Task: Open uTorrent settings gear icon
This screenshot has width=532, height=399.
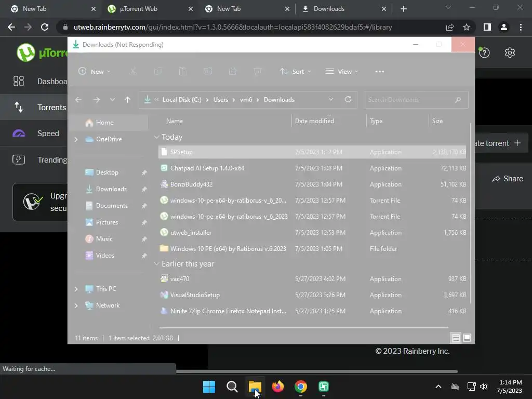Action: [510, 52]
